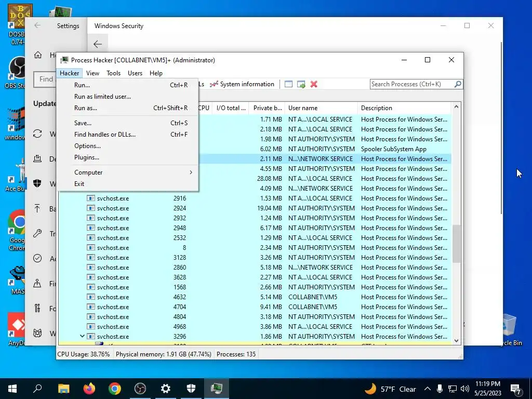
Task: Click back arrow in Windows Security window
Action: click(98, 44)
